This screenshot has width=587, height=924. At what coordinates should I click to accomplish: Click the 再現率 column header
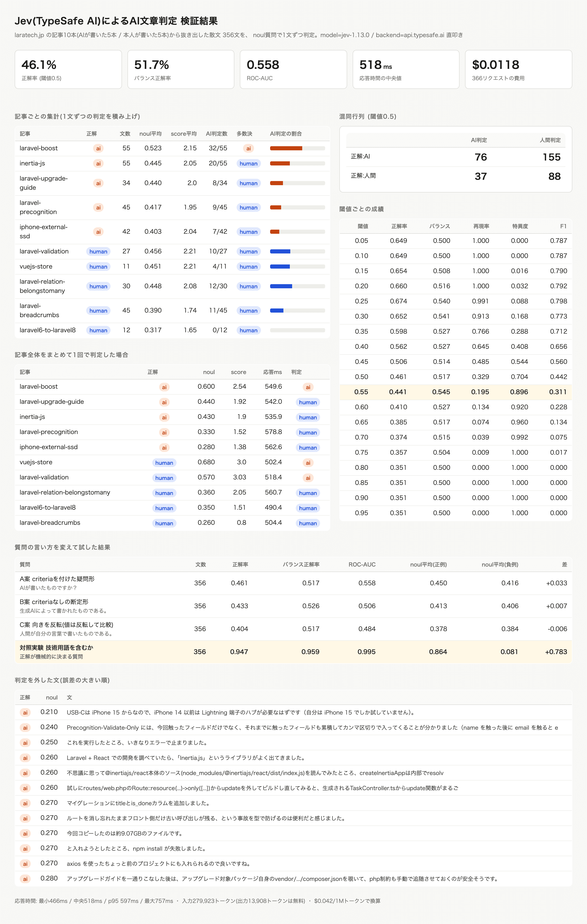point(481,226)
